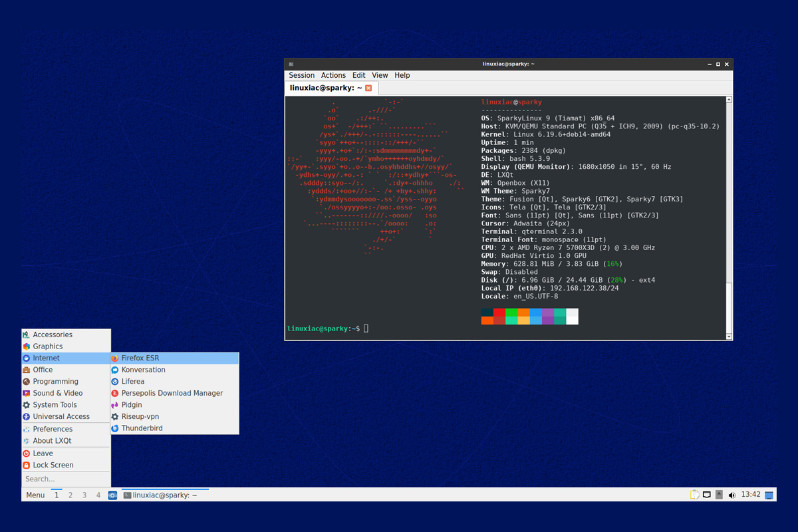Viewport: 798px width, 532px height.
Task: Switch to workspace 2
Action: click(70, 495)
